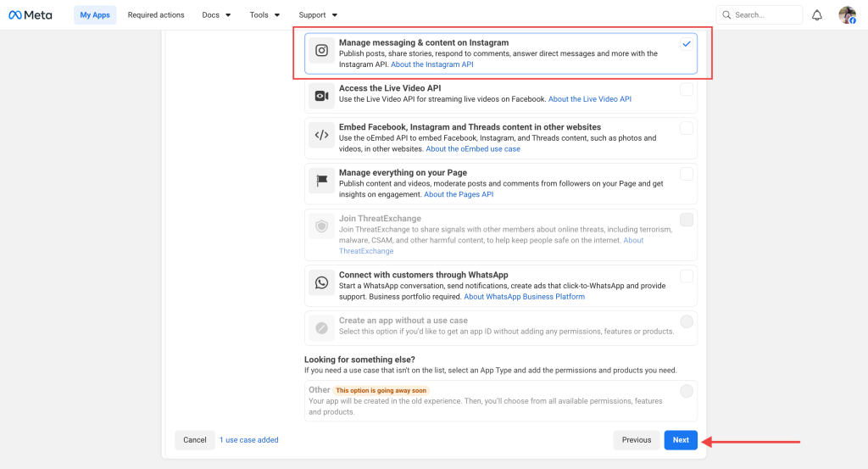Open About the Pages API link
The height and width of the screenshot is (469, 868).
click(x=459, y=194)
